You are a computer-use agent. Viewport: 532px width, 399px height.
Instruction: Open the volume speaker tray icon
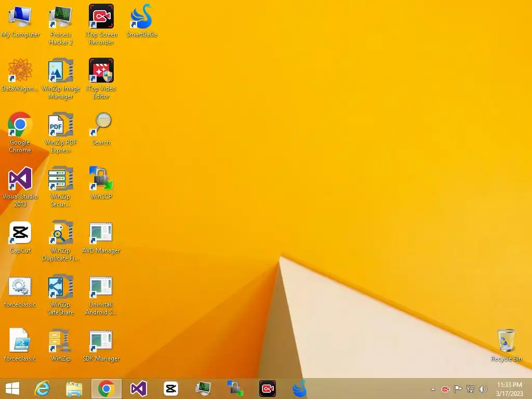(483, 389)
